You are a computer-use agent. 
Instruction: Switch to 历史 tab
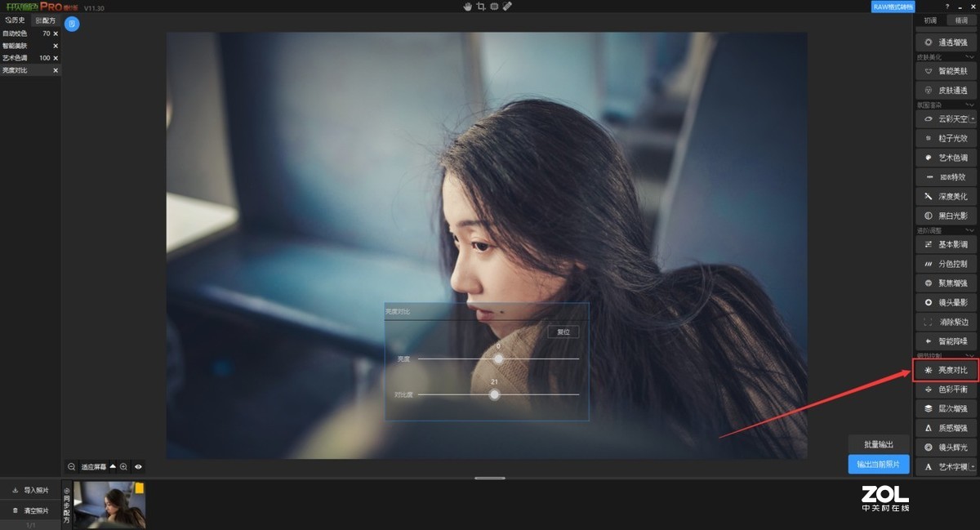pos(16,20)
